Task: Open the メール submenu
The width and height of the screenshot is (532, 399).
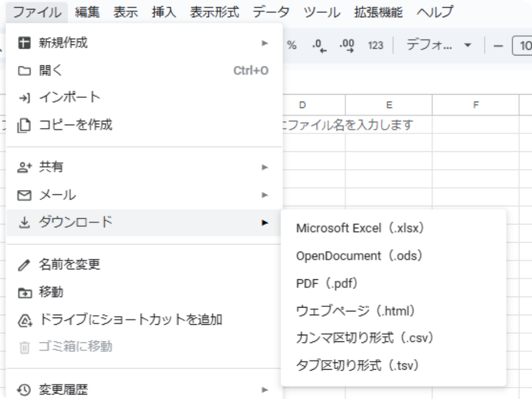Action: pyautogui.click(x=144, y=195)
